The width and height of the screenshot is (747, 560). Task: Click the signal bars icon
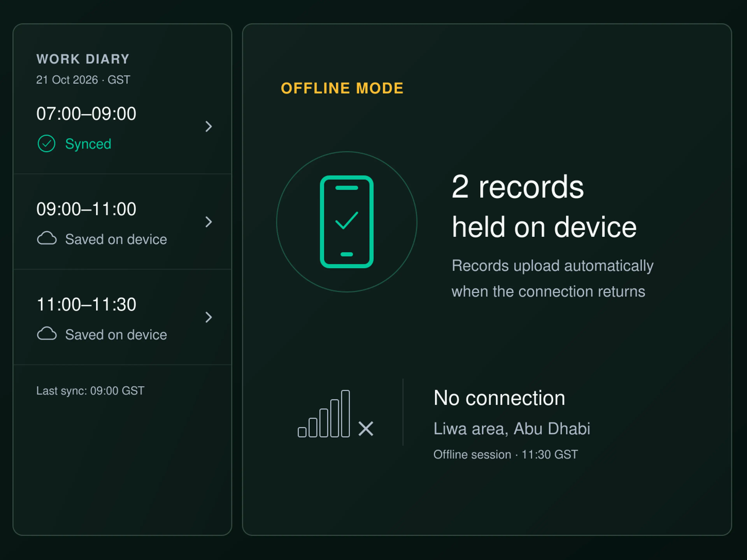point(324,414)
